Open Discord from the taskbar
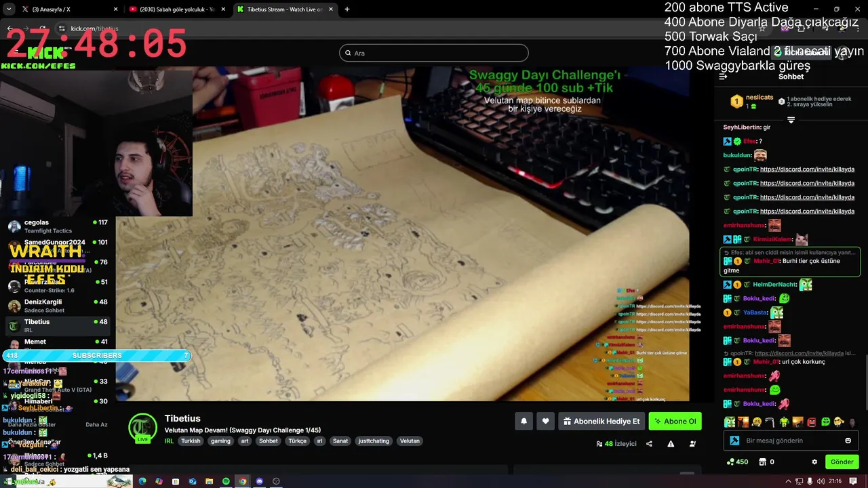Viewport: 868px width, 488px height. click(x=259, y=481)
